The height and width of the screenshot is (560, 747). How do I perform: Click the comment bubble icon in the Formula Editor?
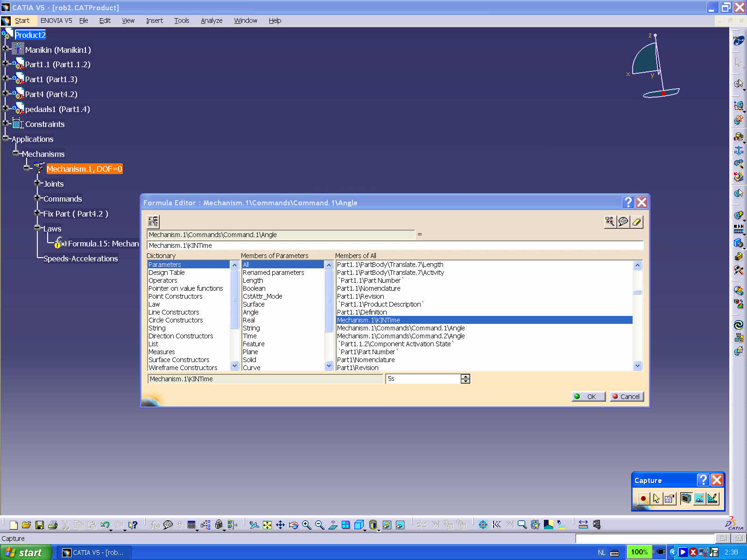click(x=623, y=222)
